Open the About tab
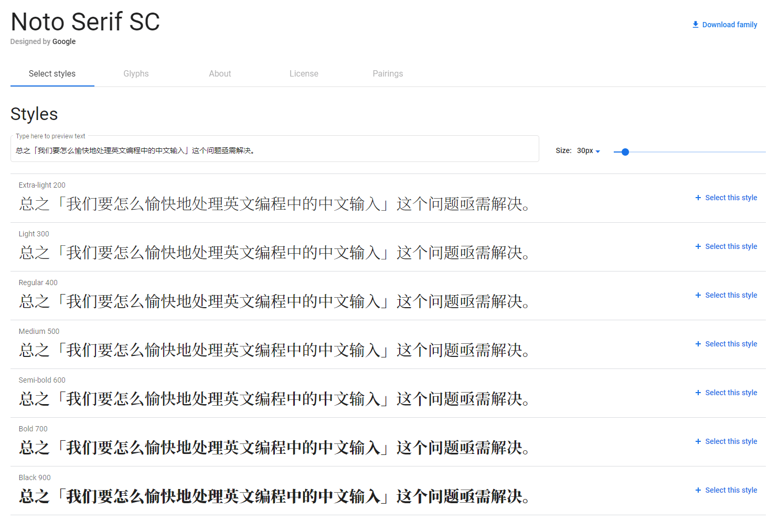Screen dimensions: 779x532 tap(220, 74)
